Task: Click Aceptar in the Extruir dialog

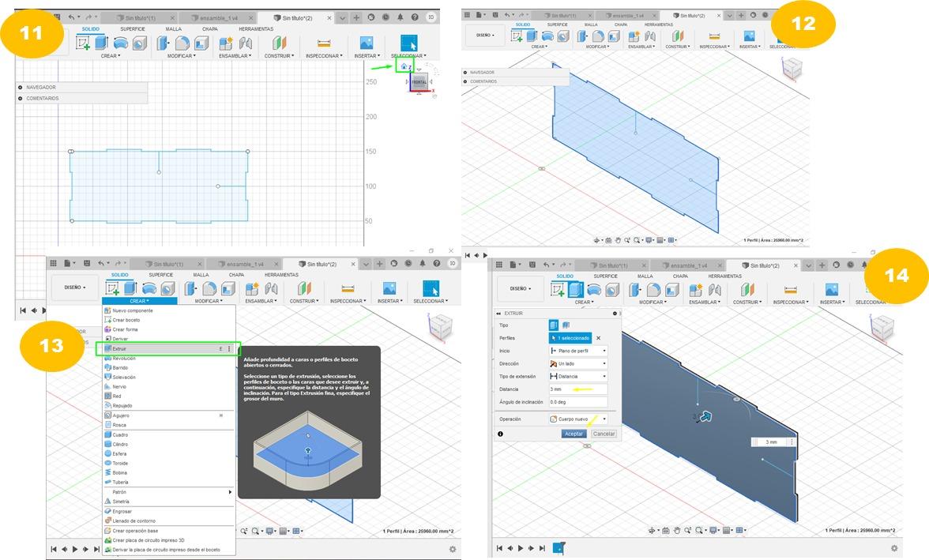Action: [574, 434]
